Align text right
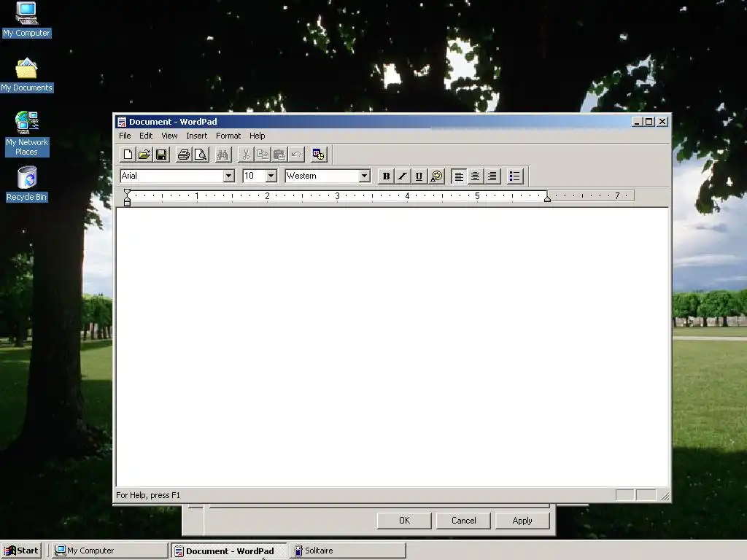 pyautogui.click(x=492, y=176)
